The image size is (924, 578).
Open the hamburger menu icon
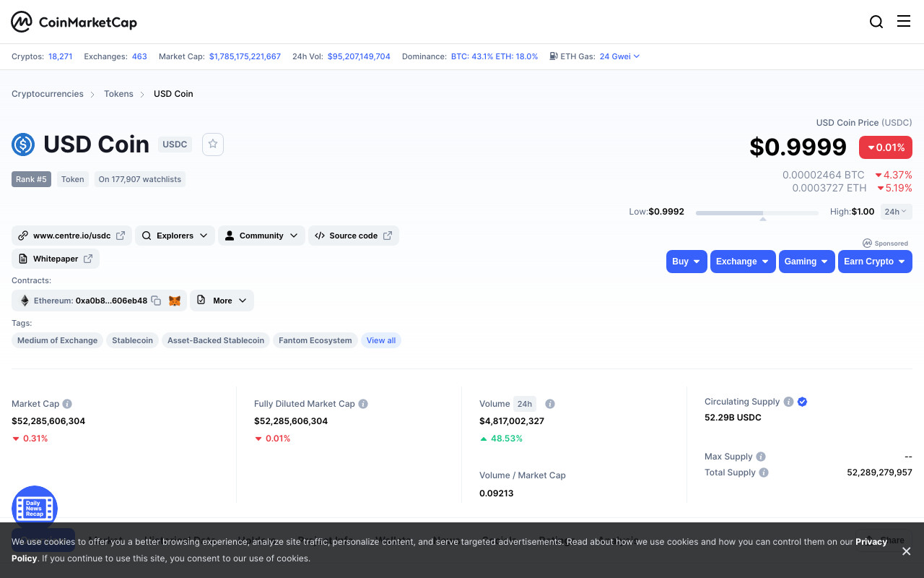904,21
